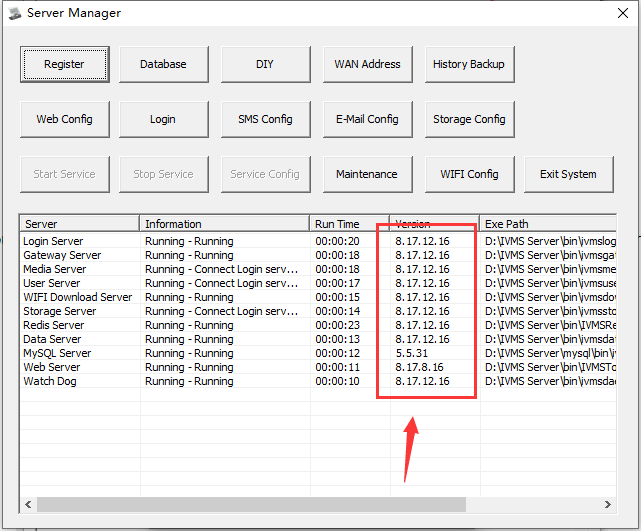Click run time 00:00:20 of Login Server
Image resolution: width=641 pixels, height=531 pixels.
pos(337,241)
